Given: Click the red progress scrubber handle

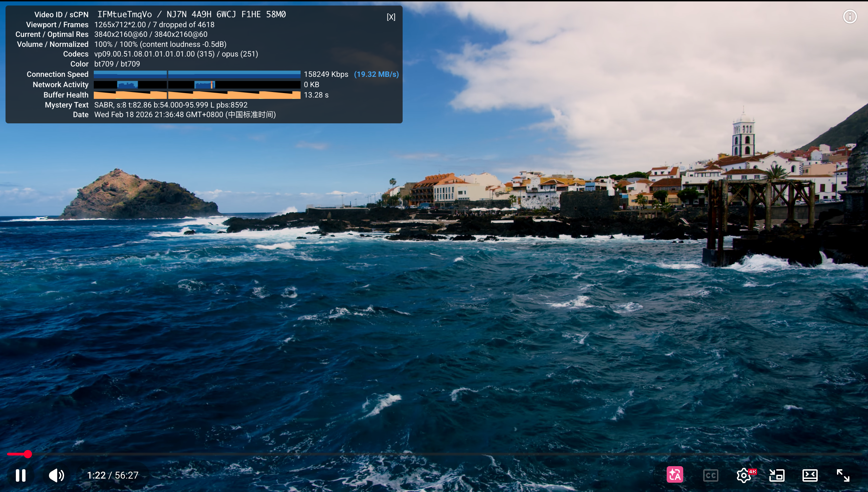Looking at the screenshot, I should click(28, 454).
